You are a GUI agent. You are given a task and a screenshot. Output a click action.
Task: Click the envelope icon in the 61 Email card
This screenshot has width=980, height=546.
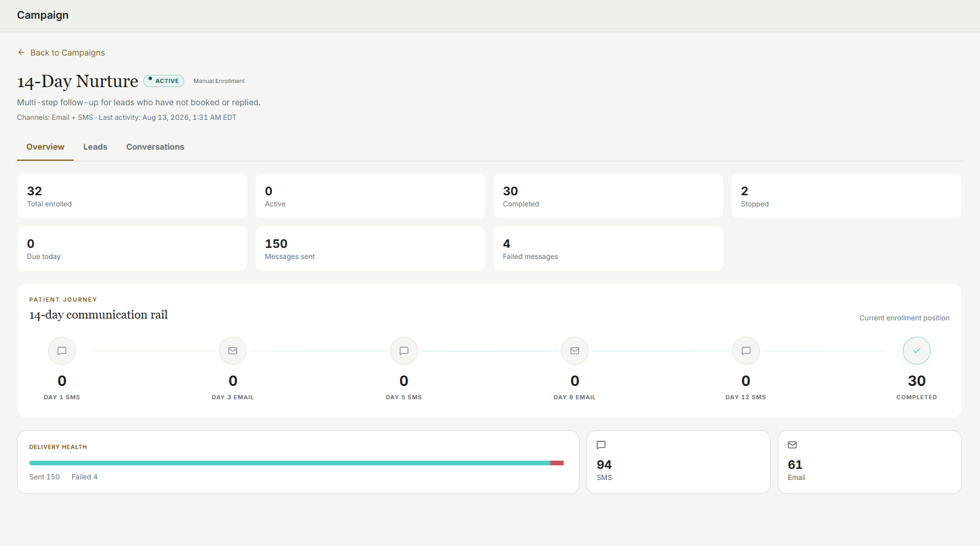[792, 445]
